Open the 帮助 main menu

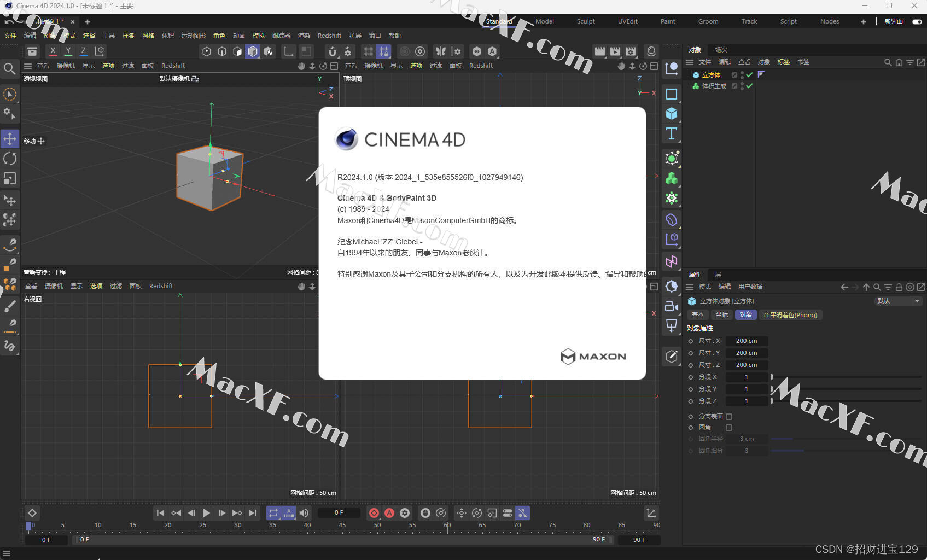394,36
